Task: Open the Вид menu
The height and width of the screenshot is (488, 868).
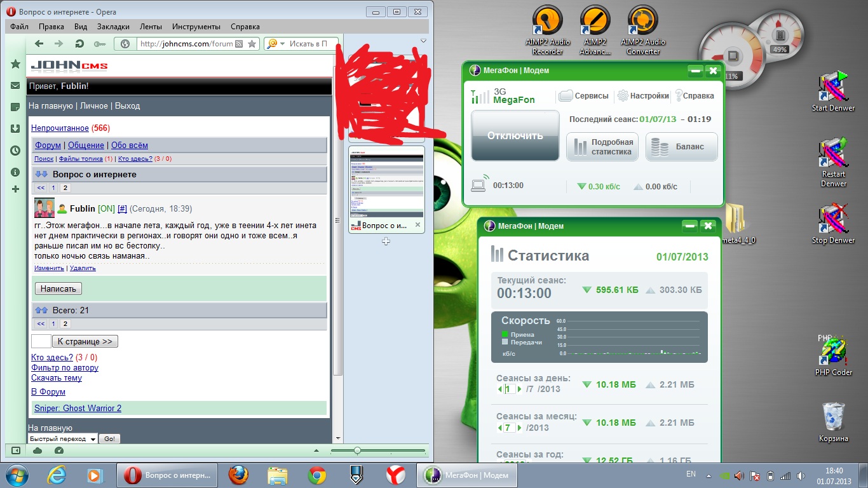Action: pos(81,27)
